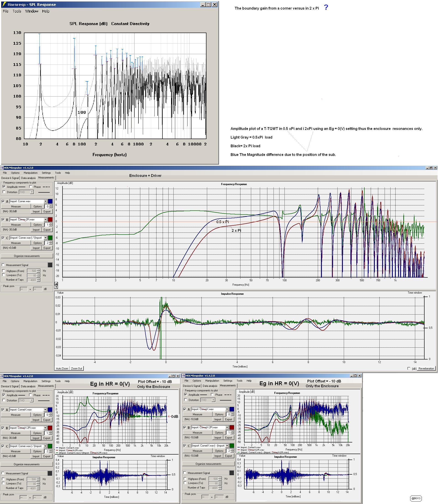Expand Import: CornerX.wav dropdown in lower-left window
The image size is (438, 504).
tap(45, 409)
